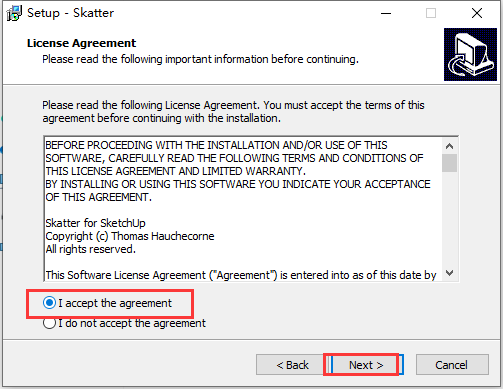
Task: Select I do not accept the agreement
Action: point(124,323)
